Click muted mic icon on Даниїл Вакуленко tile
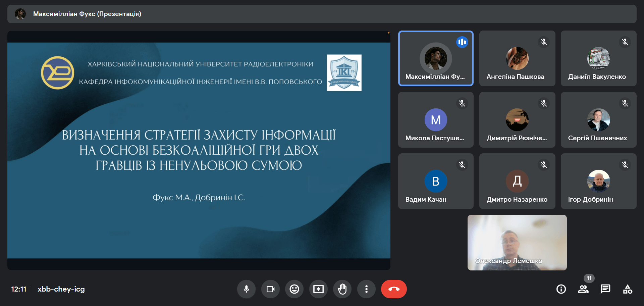 coord(625,42)
